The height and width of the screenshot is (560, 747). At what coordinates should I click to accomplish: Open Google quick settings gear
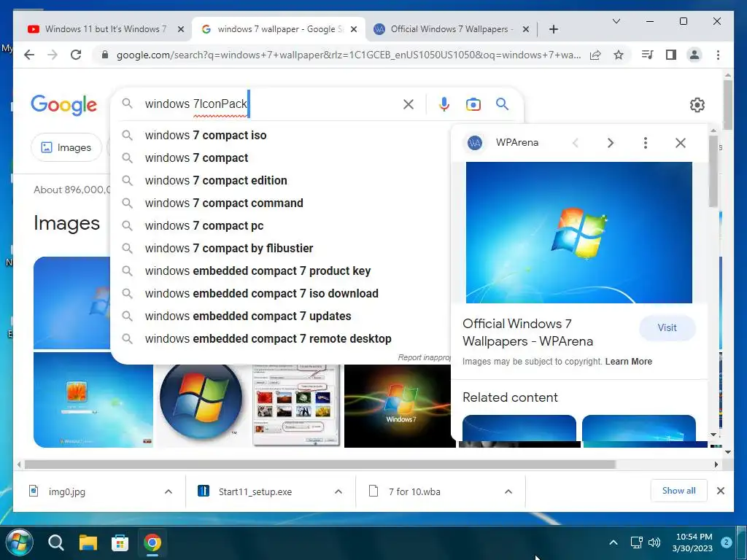tap(697, 105)
